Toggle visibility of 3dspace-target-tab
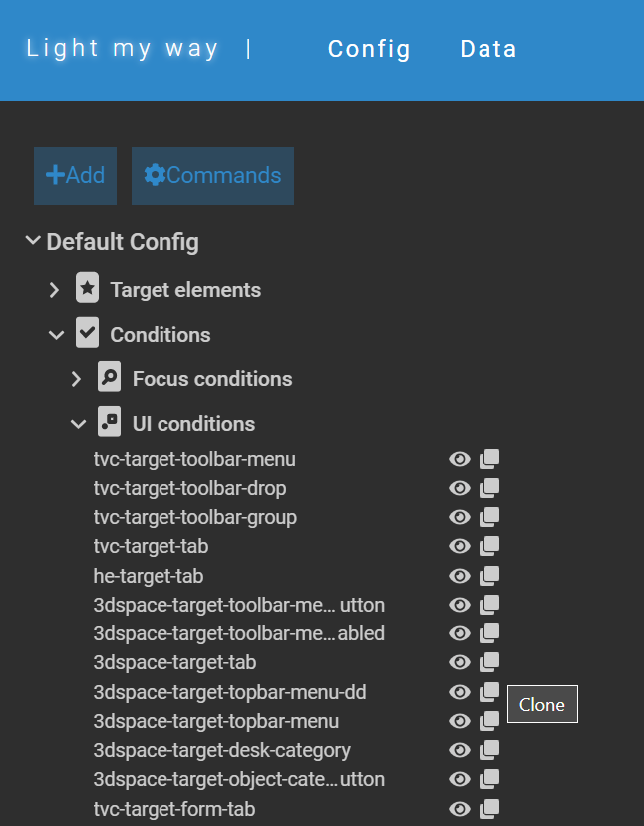This screenshot has width=644, height=826. click(x=460, y=662)
